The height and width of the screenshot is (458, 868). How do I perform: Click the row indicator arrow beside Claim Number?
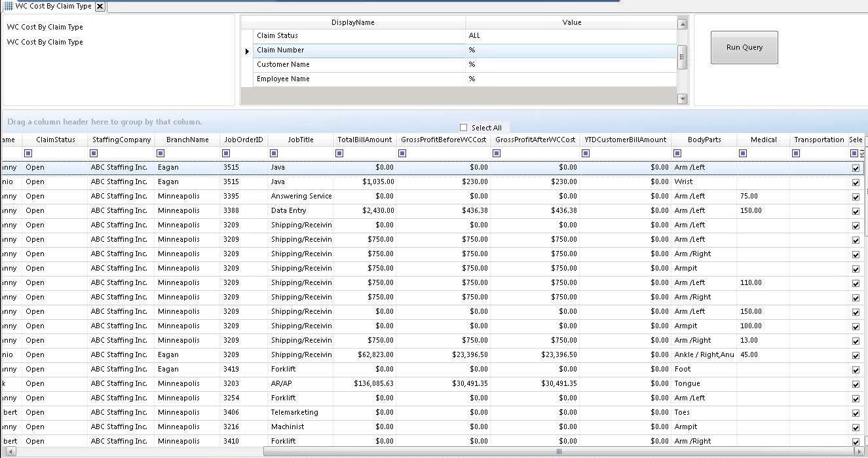pyautogui.click(x=247, y=50)
